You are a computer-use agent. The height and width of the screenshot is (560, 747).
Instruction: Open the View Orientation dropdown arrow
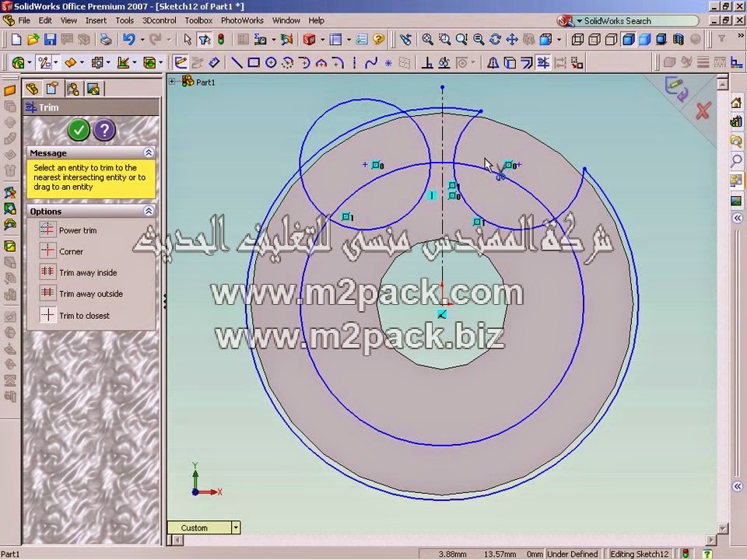tap(559, 40)
